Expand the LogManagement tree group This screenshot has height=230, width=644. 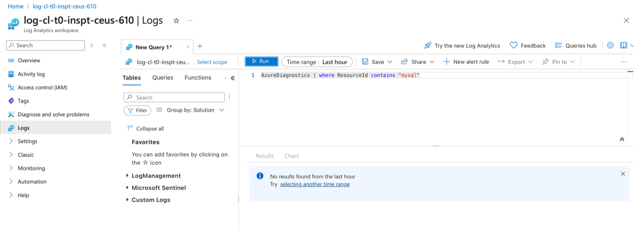click(127, 176)
